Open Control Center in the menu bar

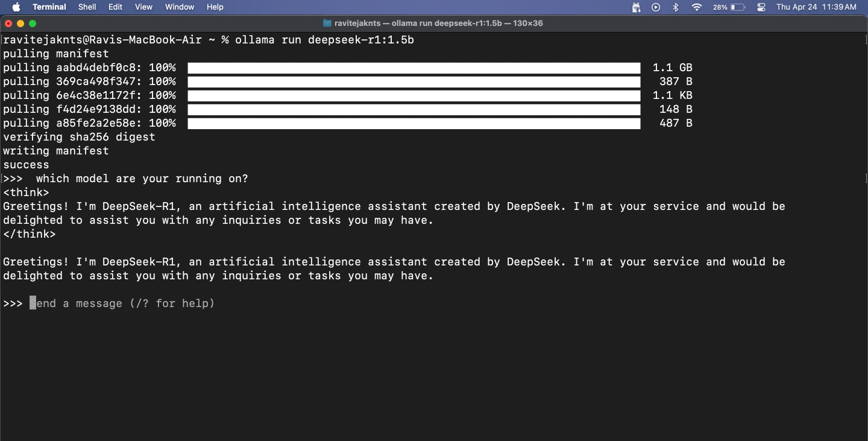(x=761, y=7)
